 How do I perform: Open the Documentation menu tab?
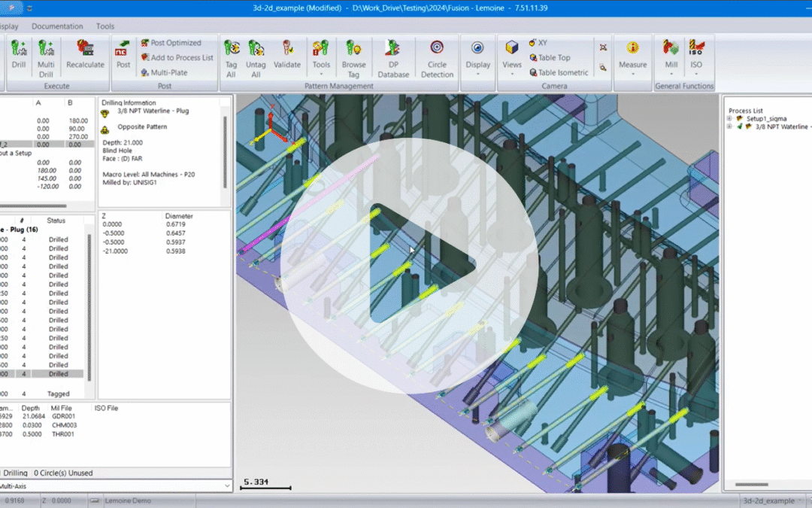coord(57,26)
